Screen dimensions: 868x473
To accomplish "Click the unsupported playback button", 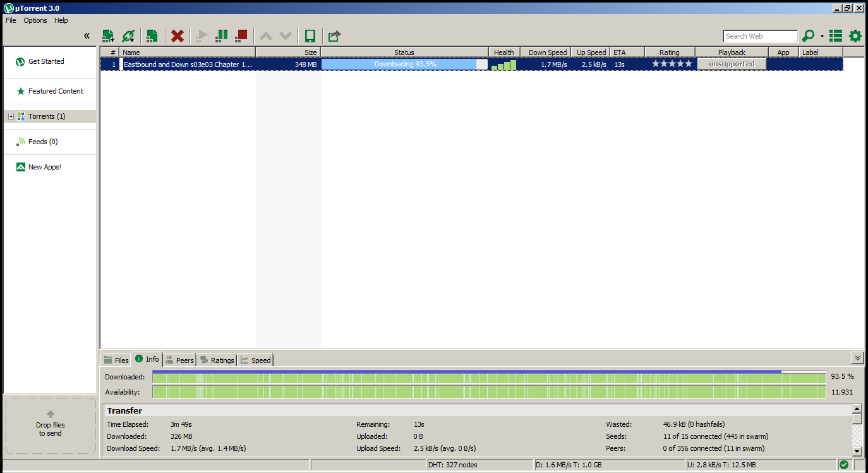I will (732, 64).
